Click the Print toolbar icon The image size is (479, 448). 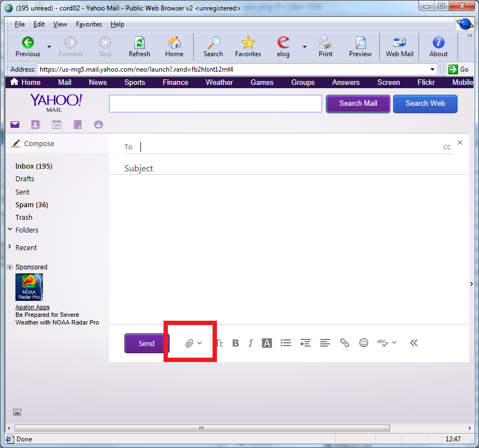click(325, 46)
